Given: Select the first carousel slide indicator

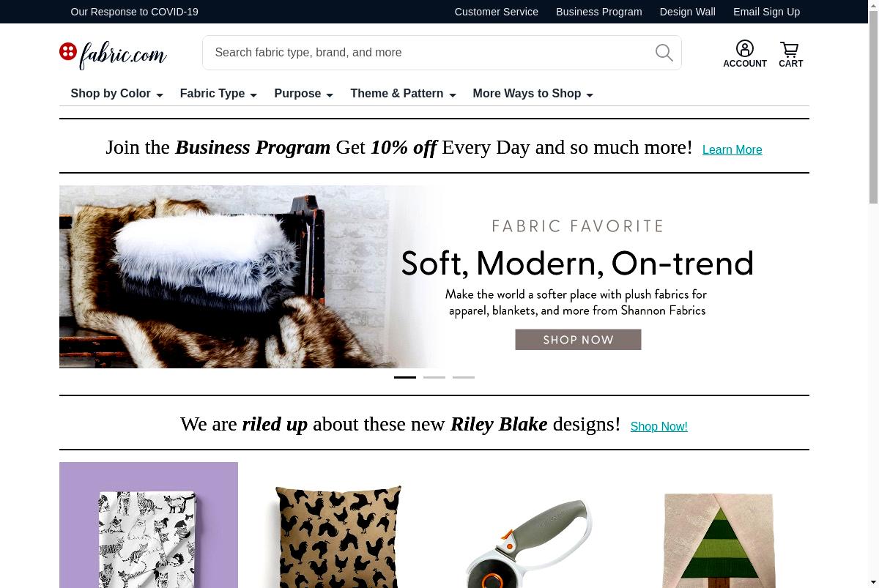Looking at the screenshot, I should click(x=405, y=377).
